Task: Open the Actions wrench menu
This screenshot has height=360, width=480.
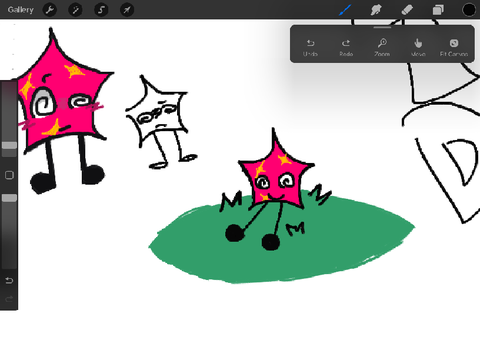Action: click(x=50, y=10)
